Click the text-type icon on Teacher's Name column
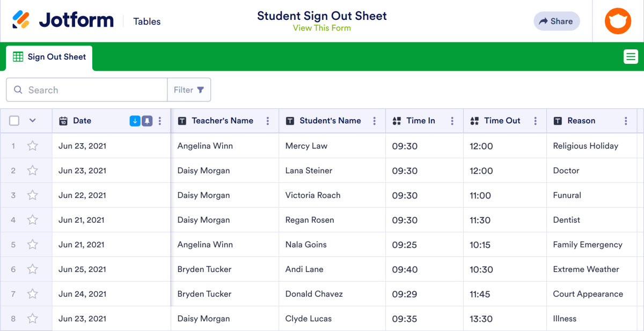The height and width of the screenshot is (331, 644). pyautogui.click(x=183, y=121)
